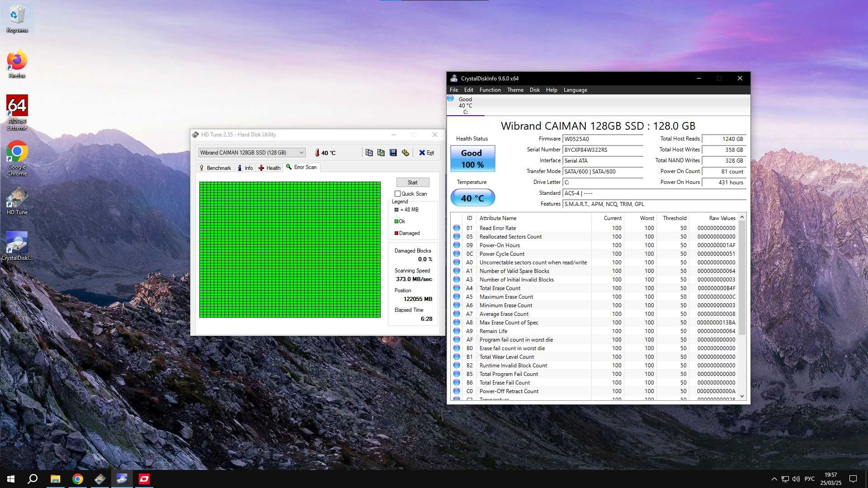Viewport: 868px width, 488px height.
Task: Open File Explorer from the taskbar
Action: tap(55, 479)
